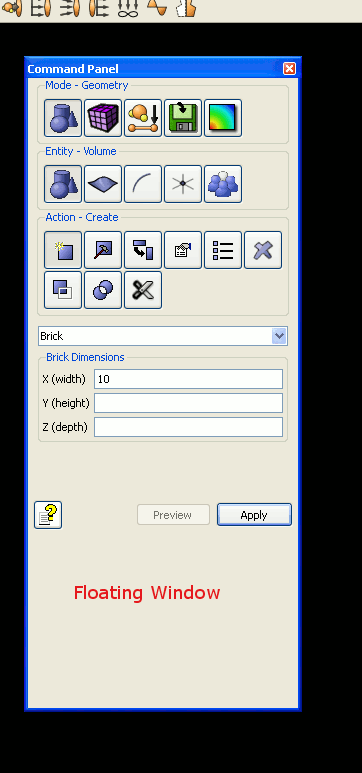Open the orange spheres boundary conditions mode
This screenshot has width=362, height=773.
click(x=143, y=118)
